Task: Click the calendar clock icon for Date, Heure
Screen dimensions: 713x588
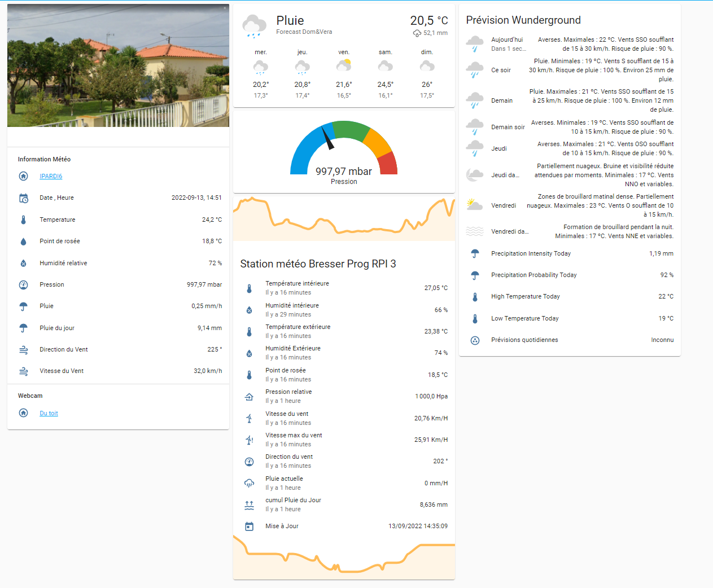Action: [23, 198]
